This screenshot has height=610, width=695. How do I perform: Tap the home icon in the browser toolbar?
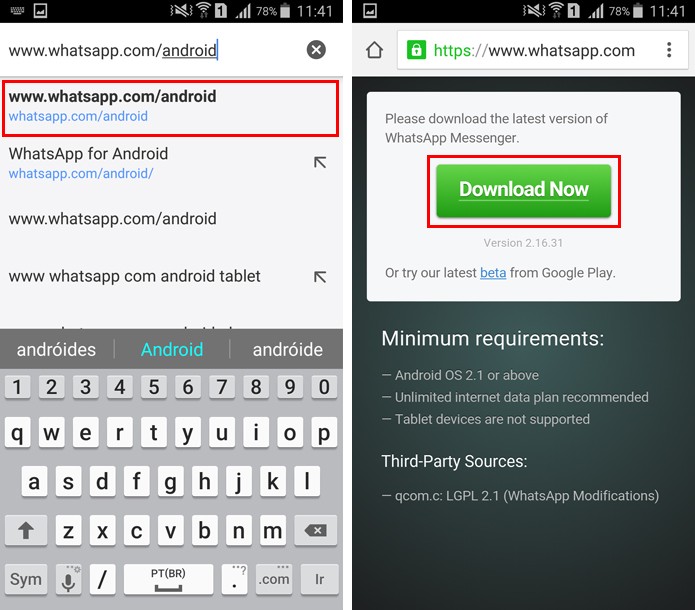375,50
